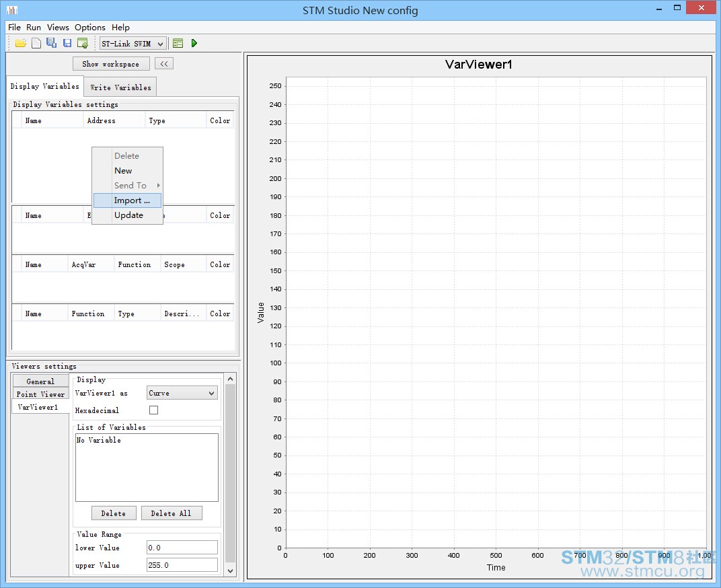721x588 pixels.
Task: Open the Options menu
Action: 90,28
